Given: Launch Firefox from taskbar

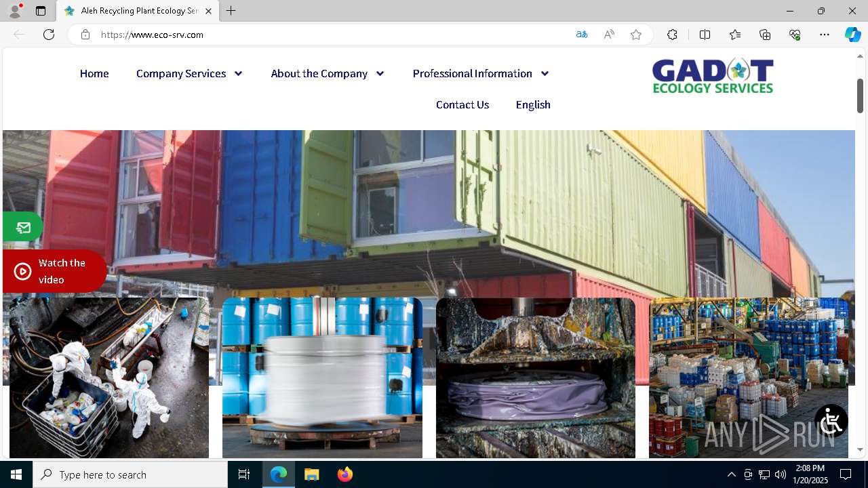Looking at the screenshot, I should tap(344, 474).
